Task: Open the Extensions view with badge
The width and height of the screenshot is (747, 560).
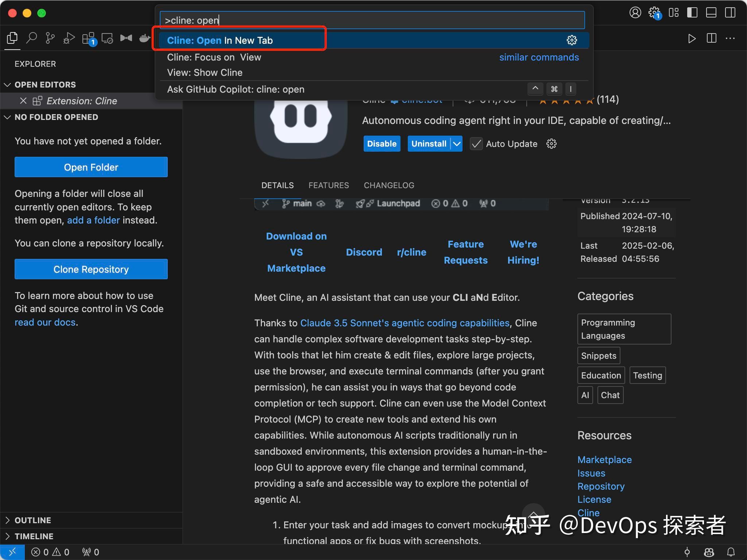Action: click(x=88, y=38)
